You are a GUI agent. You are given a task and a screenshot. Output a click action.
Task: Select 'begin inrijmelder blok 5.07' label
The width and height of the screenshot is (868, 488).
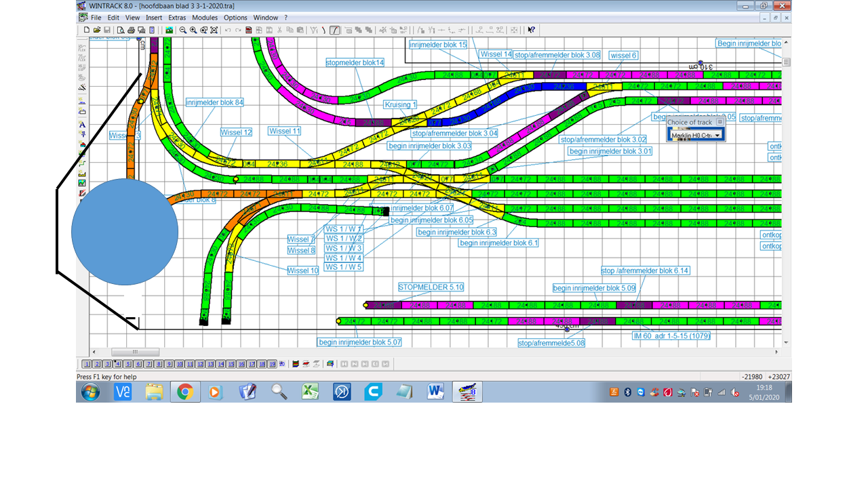[x=360, y=342]
